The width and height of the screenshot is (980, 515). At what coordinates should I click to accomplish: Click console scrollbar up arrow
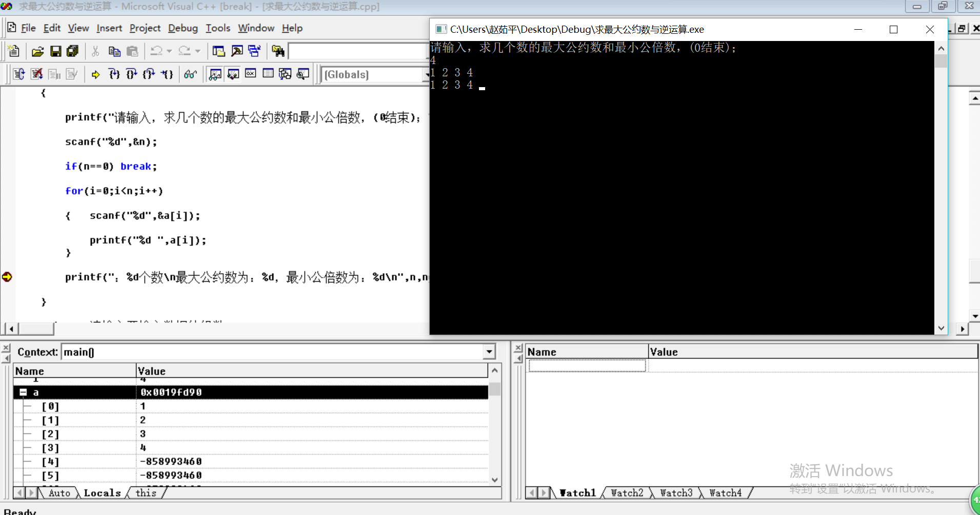click(x=941, y=48)
